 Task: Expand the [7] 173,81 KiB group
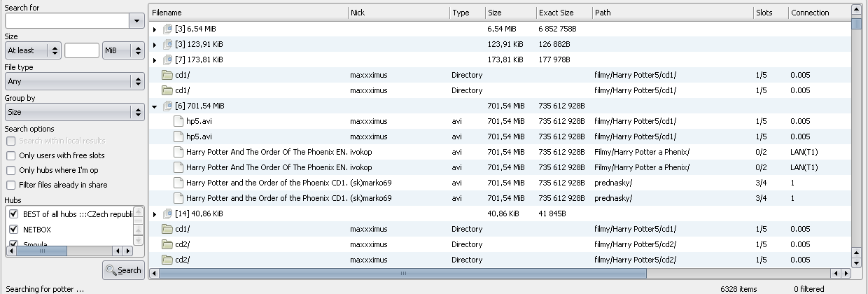point(155,60)
